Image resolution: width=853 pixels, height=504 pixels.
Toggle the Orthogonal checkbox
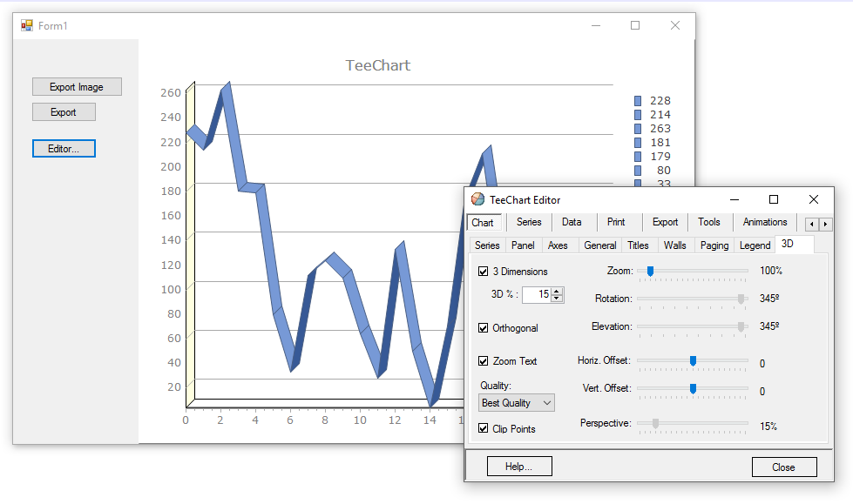[x=483, y=328]
